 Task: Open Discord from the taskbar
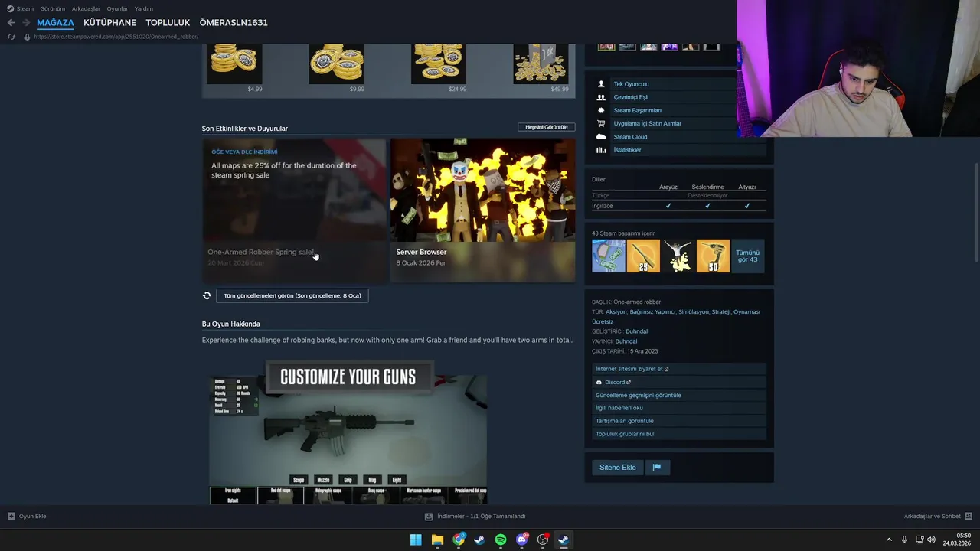click(522, 540)
